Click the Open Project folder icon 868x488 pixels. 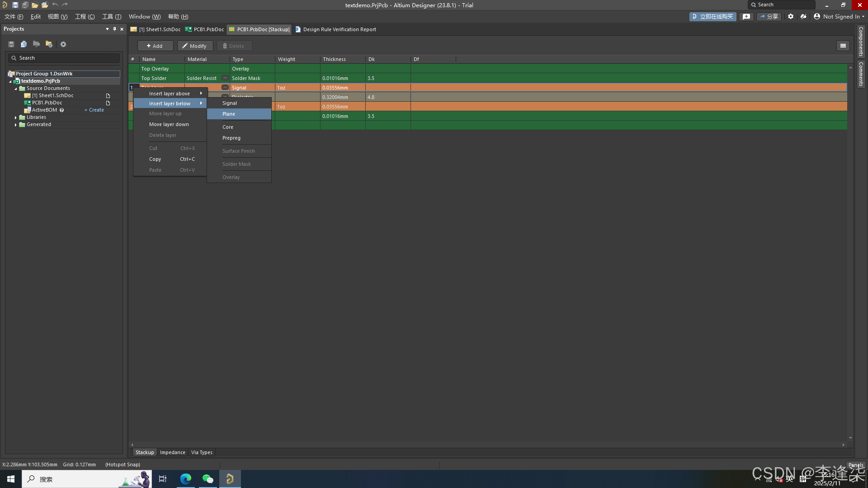(x=45, y=5)
